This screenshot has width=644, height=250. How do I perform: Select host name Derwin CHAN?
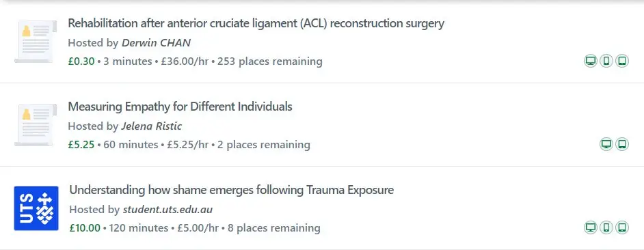pos(156,43)
